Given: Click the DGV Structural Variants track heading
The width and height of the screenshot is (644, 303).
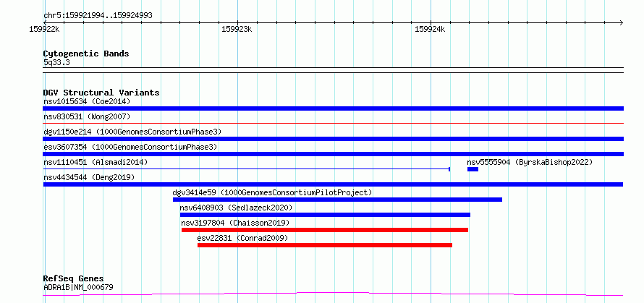Looking at the screenshot, I should coord(101,93).
